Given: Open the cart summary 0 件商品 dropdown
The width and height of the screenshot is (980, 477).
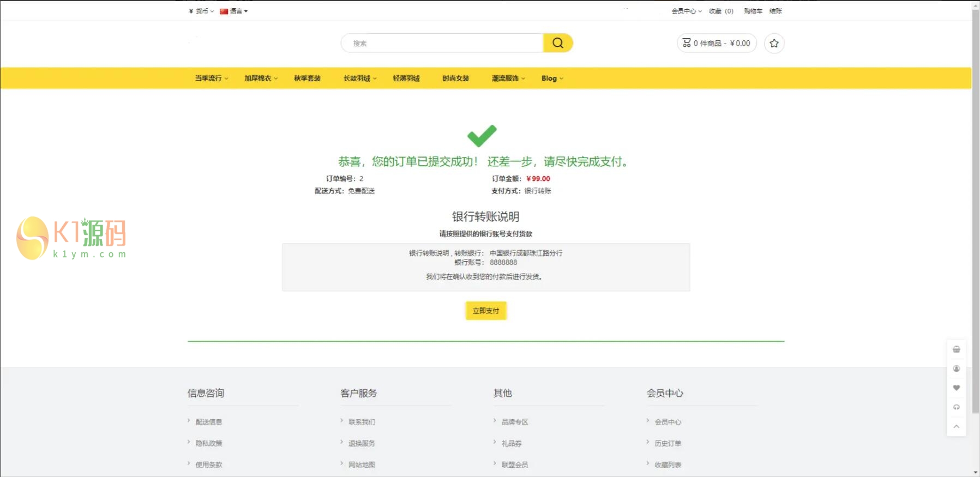Looking at the screenshot, I should [717, 43].
